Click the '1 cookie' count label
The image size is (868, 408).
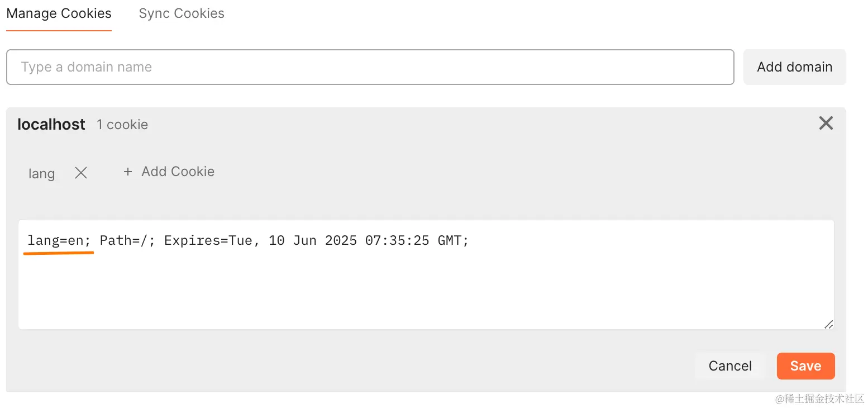122,125
